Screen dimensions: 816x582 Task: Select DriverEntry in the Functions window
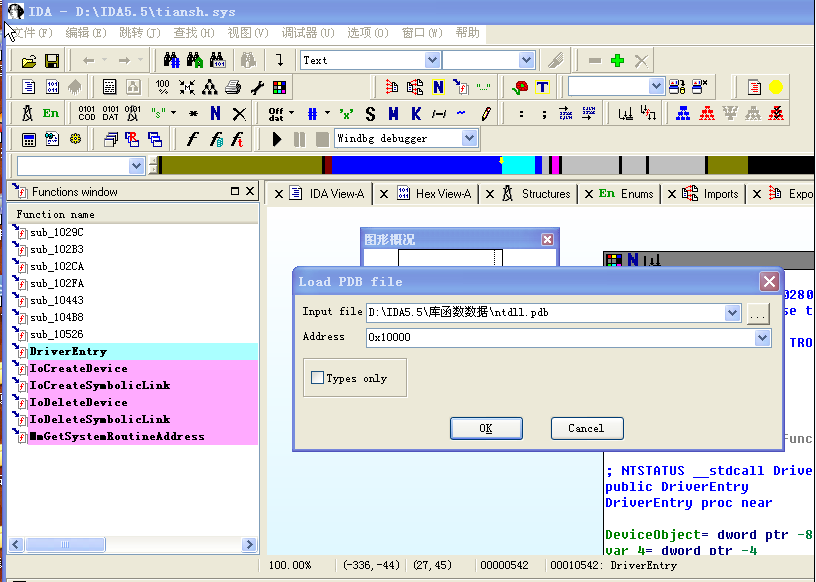pyautogui.click(x=134, y=351)
